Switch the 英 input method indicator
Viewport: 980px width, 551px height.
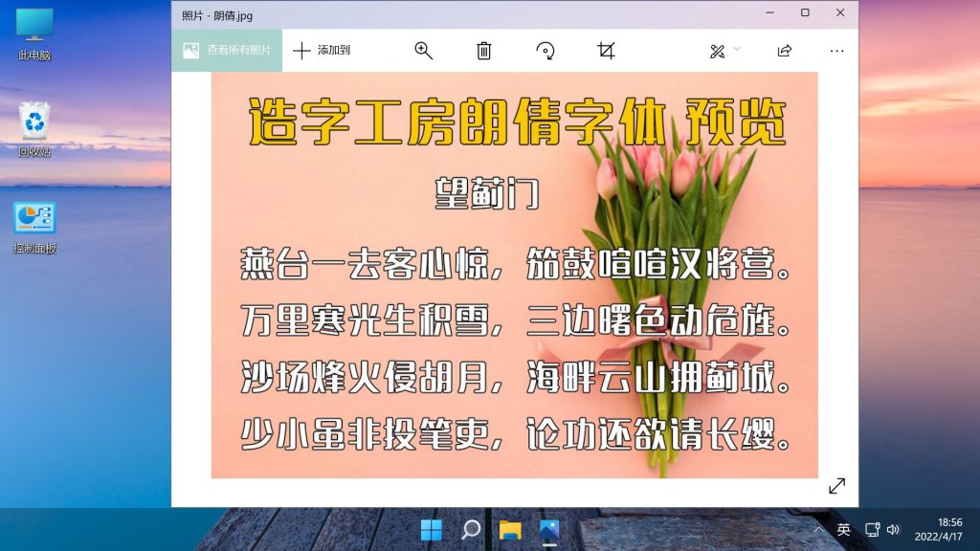point(843,530)
